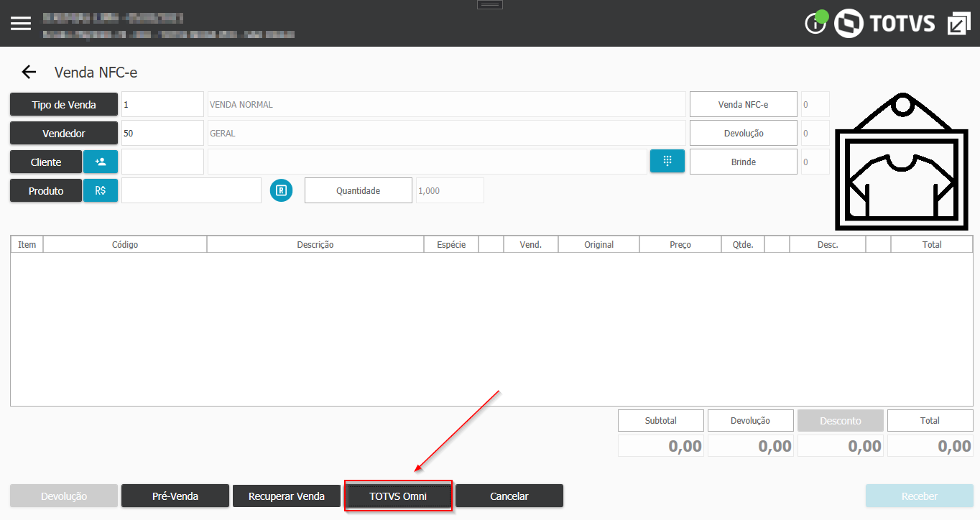Click the Receber payment button

point(920,496)
